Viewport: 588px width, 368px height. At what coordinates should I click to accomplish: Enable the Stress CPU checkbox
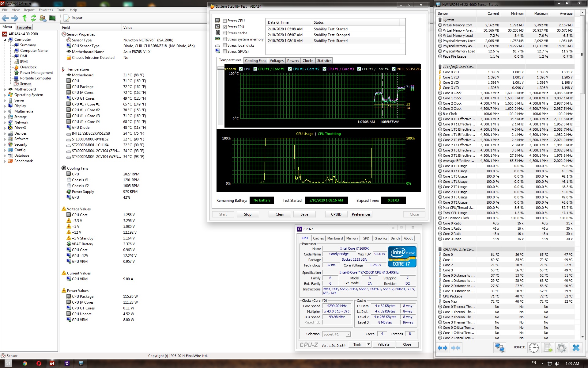224,21
